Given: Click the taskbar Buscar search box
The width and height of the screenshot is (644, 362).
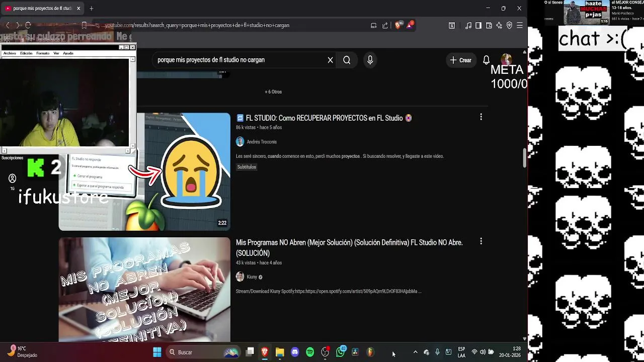Looking at the screenshot, I should coord(203,352).
